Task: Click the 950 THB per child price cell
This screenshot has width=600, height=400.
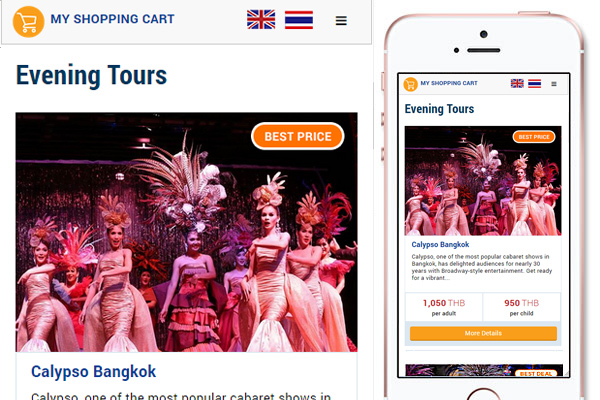Action: click(x=522, y=307)
